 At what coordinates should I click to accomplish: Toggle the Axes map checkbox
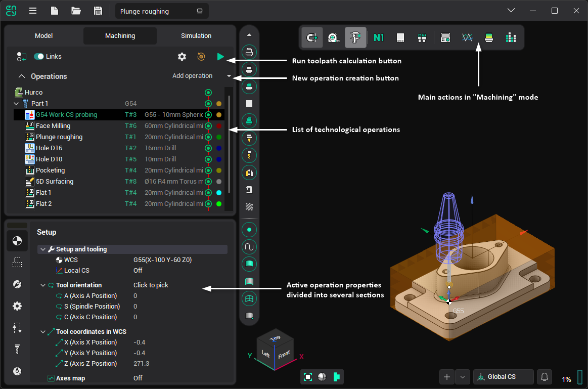point(51,378)
